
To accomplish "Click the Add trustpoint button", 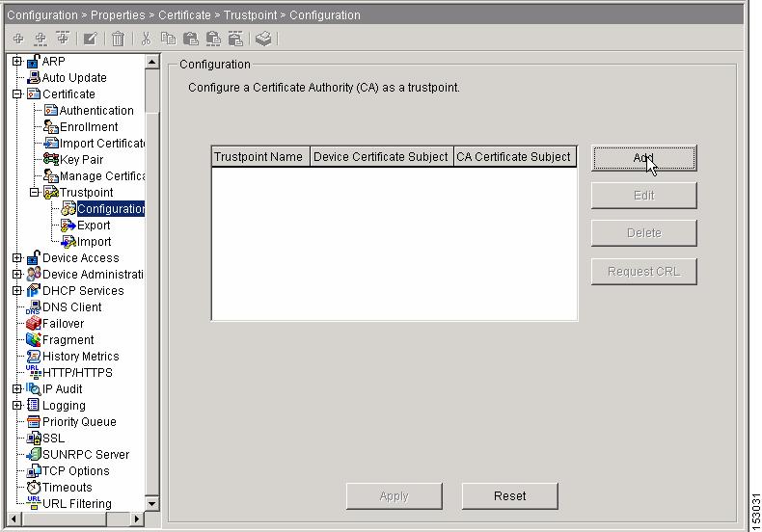I will 644,158.
